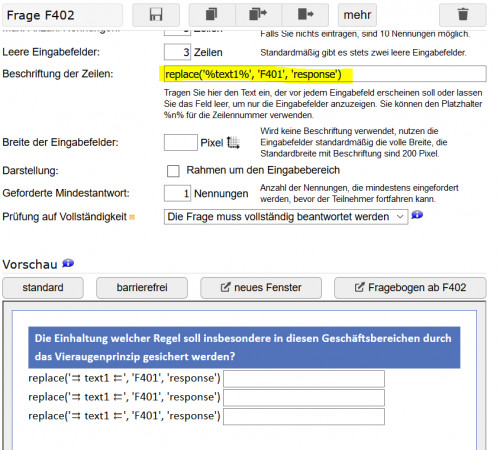Switch preview to barrierefrei view
This screenshot has height=450, width=500.
tap(142, 288)
